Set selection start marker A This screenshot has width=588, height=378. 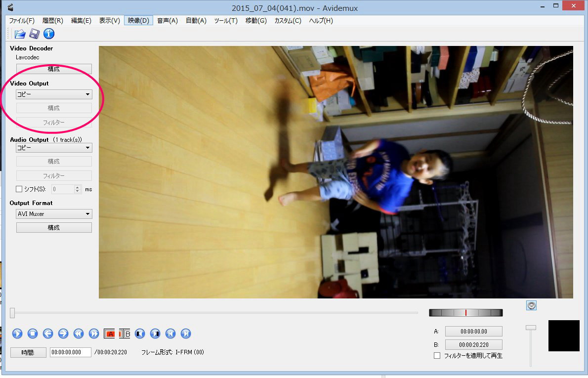pyautogui.click(x=109, y=334)
